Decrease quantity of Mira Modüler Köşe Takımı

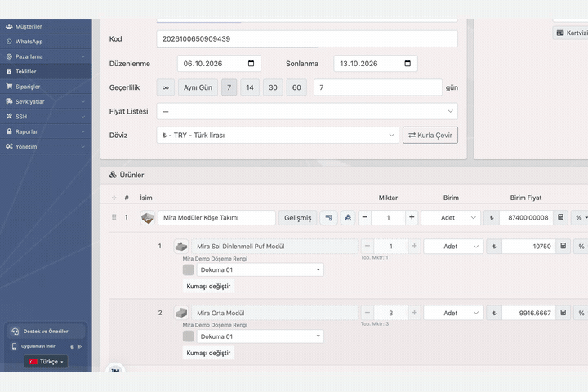(364, 217)
